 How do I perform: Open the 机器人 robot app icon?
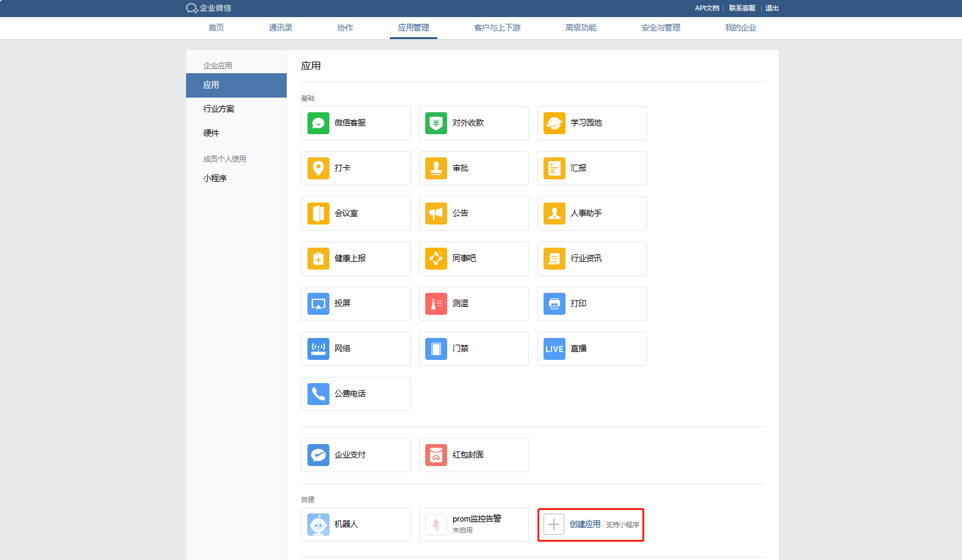pos(318,525)
